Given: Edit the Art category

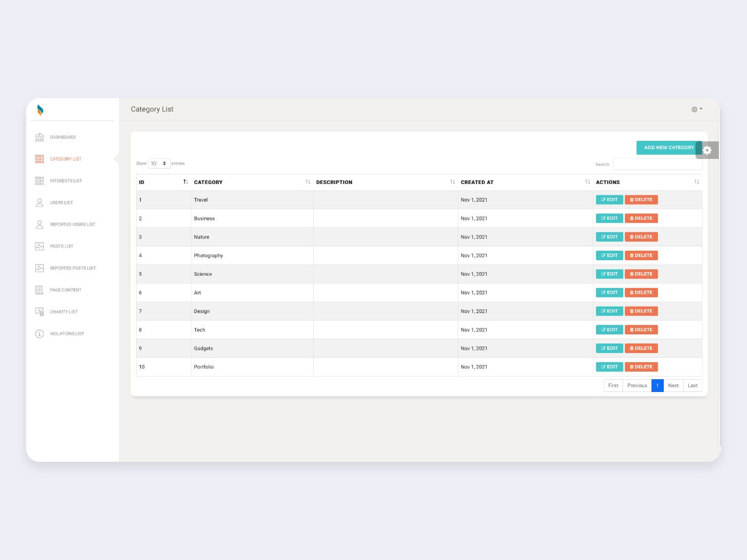Looking at the screenshot, I should [609, 293].
